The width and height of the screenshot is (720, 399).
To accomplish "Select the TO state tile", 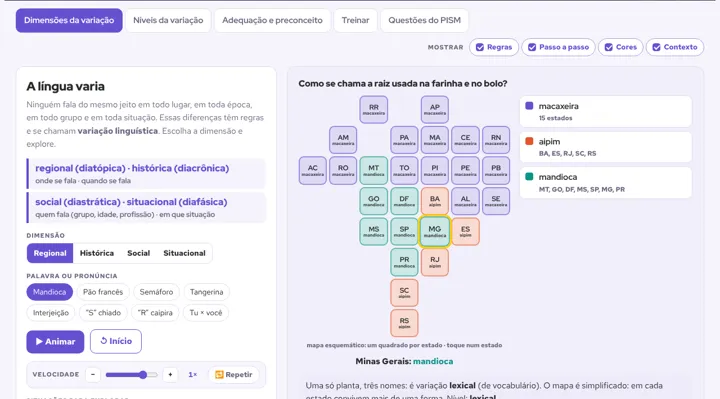I will [x=404, y=170].
